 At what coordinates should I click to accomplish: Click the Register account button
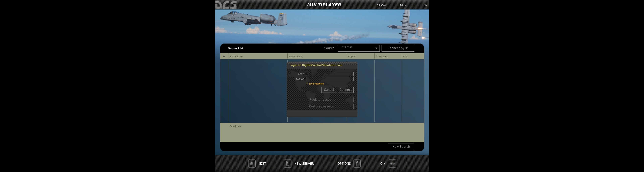[322, 100]
